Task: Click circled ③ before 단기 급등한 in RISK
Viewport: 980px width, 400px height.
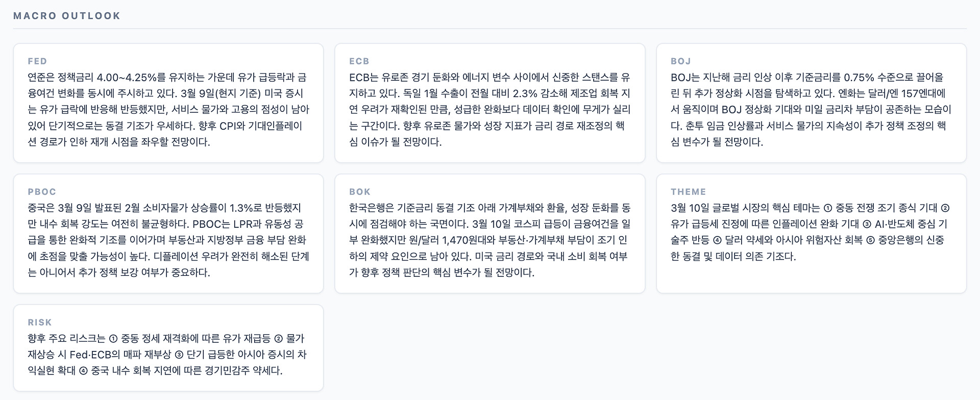Action: [179, 355]
